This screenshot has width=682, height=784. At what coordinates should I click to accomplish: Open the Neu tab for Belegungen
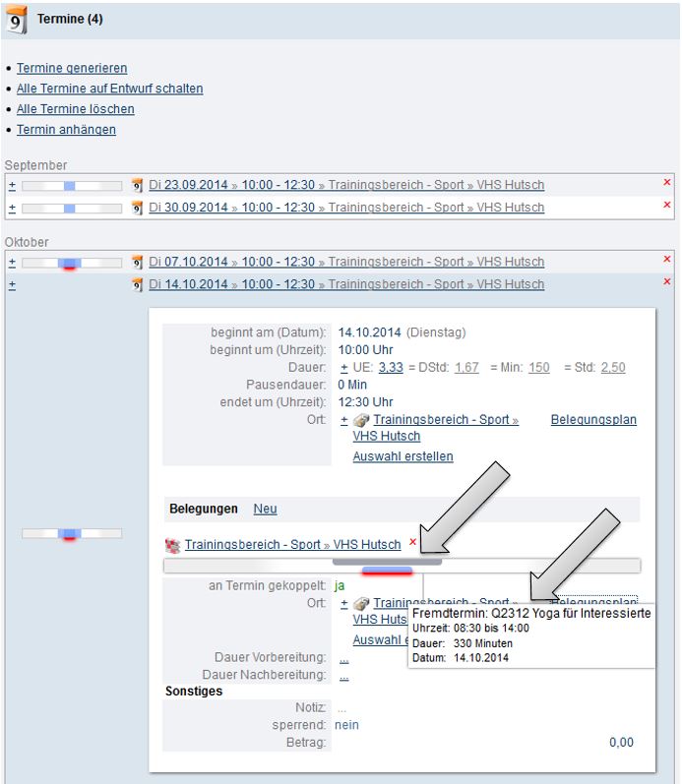pos(265,509)
